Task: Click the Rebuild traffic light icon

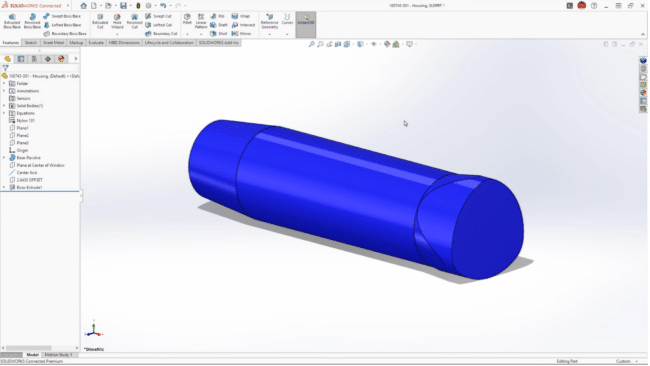Action: [x=138, y=5]
